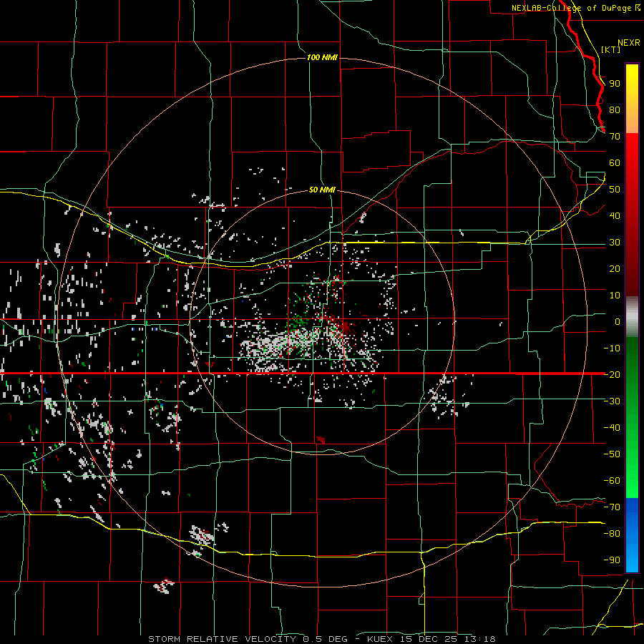Click the KUEX station identifier in footer
This screenshot has height=644, width=644.
[x=380, y=639]
